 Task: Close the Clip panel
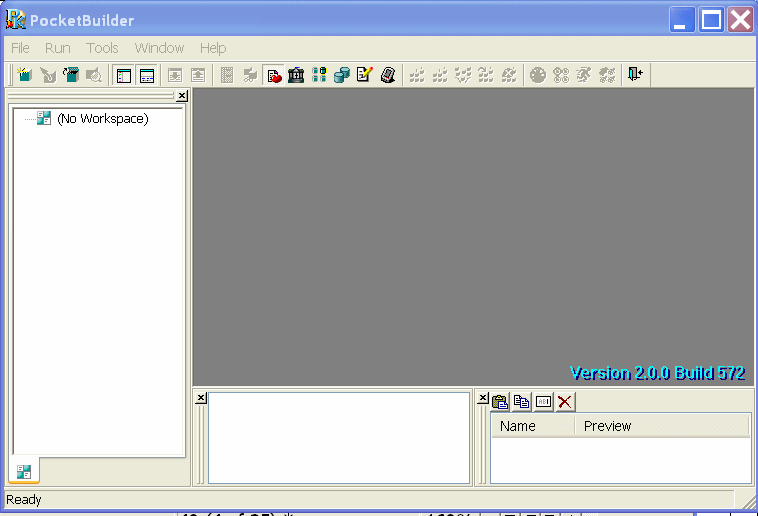coord(482,398)
